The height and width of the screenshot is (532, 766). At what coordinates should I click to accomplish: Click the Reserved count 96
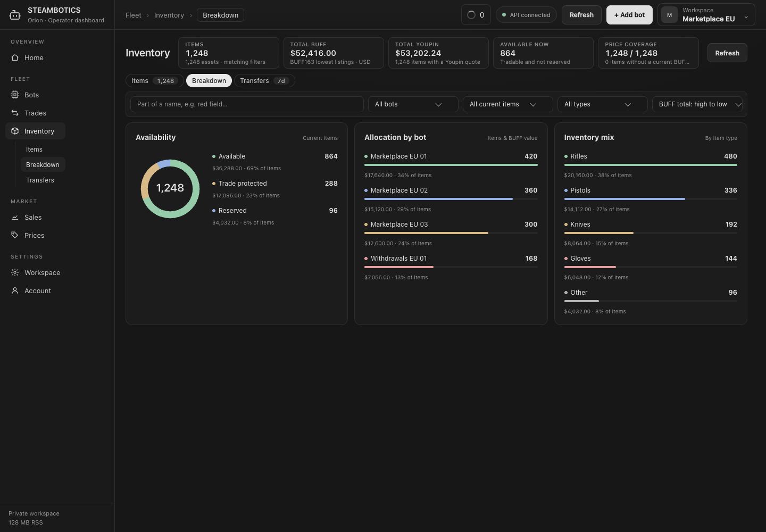coord(333,211)
